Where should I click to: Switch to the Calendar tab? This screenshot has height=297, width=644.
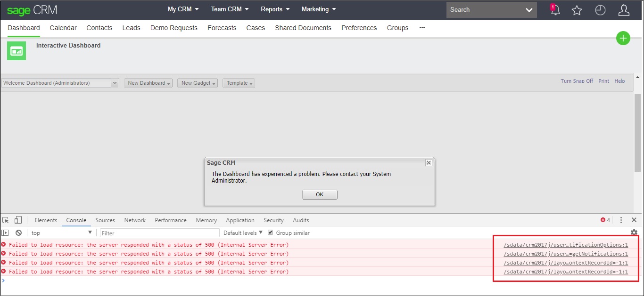tap(63, 28)
